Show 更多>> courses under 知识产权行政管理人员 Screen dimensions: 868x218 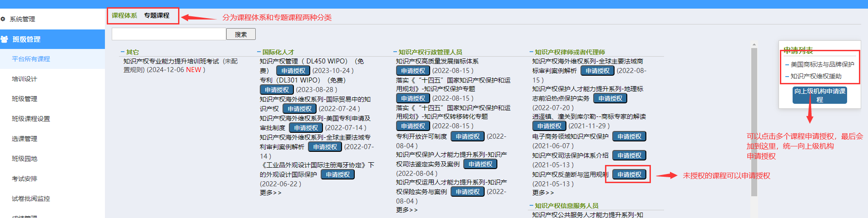click(x=407, y=210)
